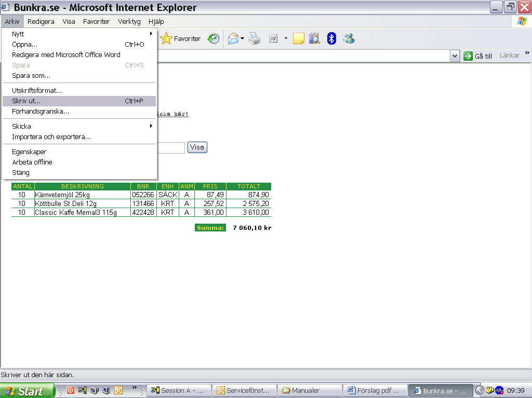This screenshot has height=398, width=532.
Task: Click the Summa label
Action: pyautogui.click(x=210, y=228)
